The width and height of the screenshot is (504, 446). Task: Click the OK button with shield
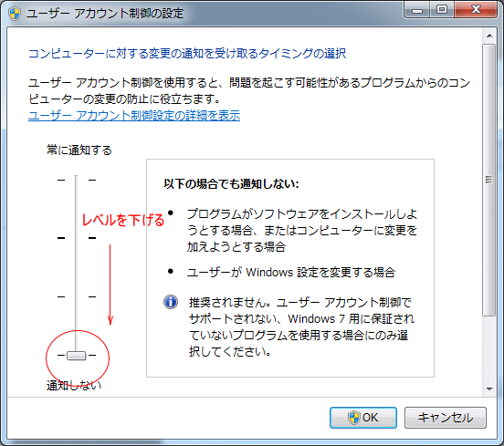point(363,418)
